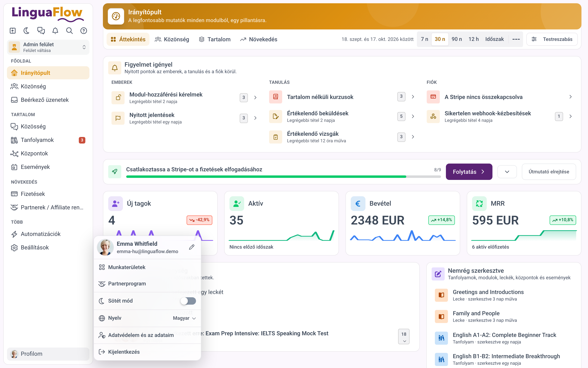Open help question-mark icon in sidebar
The image size is (588, 368).
84,31
